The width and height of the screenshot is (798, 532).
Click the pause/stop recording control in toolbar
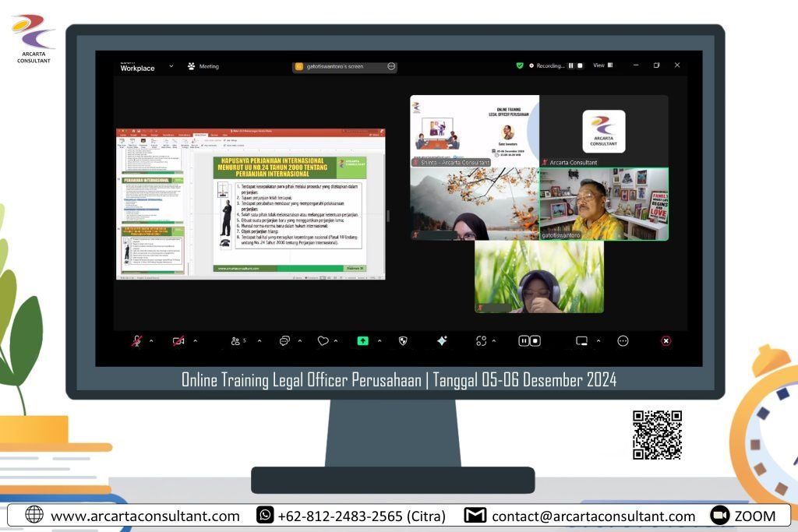click(529, 341)
